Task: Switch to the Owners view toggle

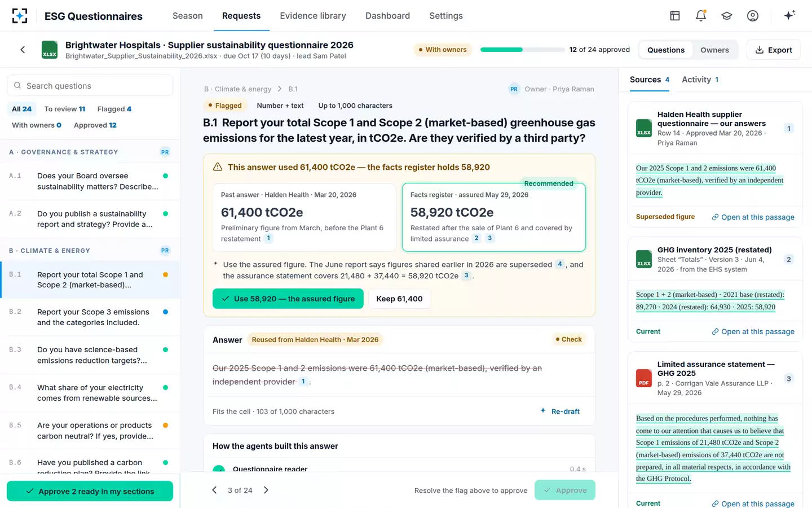Action: click(714, 50)
